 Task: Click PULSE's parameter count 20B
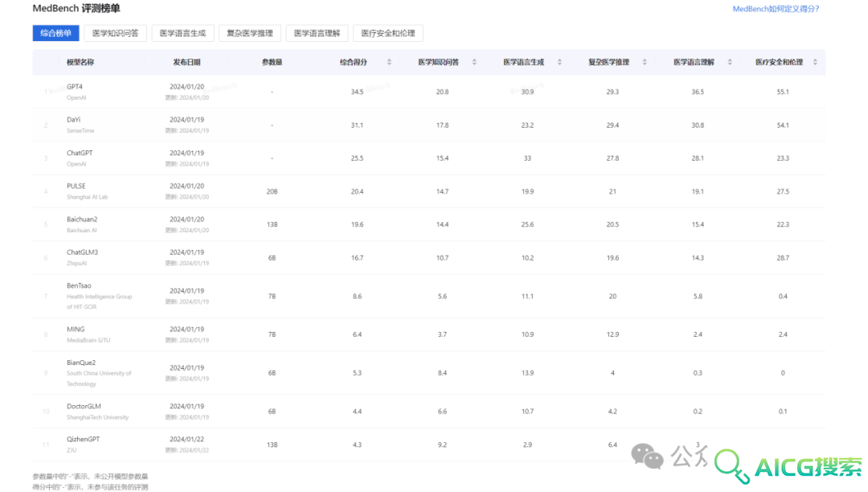point(272,191)
